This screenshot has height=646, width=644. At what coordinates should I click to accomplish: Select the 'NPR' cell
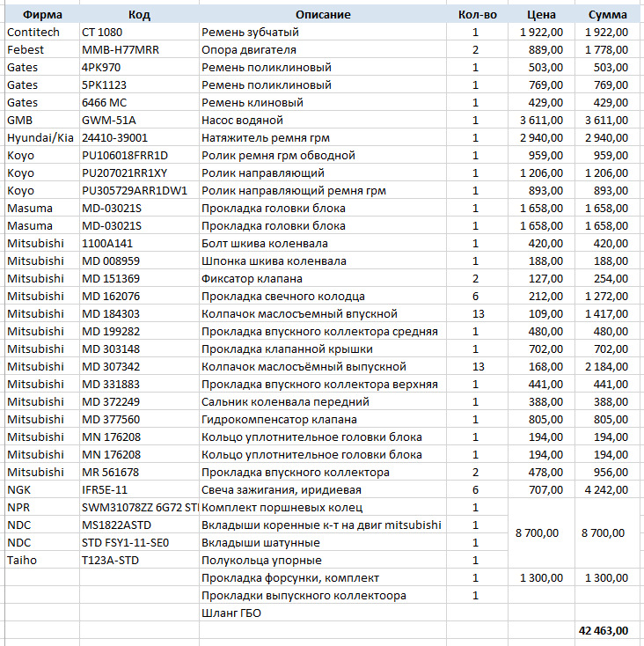(42, 507)
